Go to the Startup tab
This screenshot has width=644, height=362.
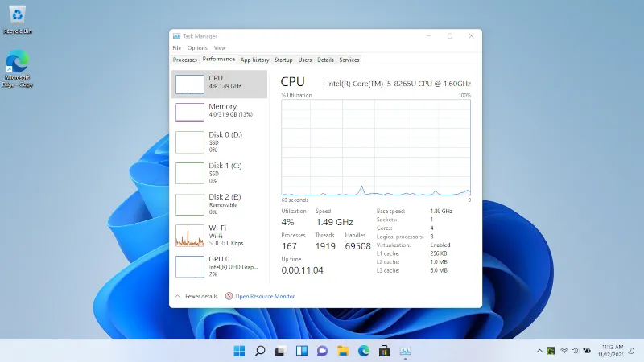[283, 60]
